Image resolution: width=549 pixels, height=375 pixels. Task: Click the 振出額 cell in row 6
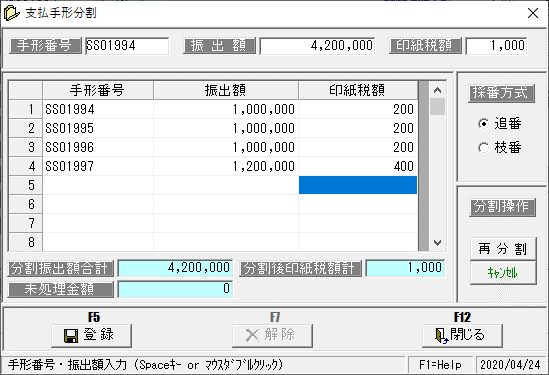pyautogui.click(x=226, y=204)
